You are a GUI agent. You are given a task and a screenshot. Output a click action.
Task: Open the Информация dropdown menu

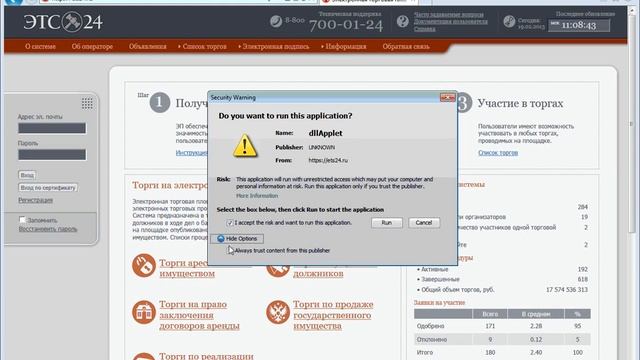pyautogui.click(x=344, y=47)
